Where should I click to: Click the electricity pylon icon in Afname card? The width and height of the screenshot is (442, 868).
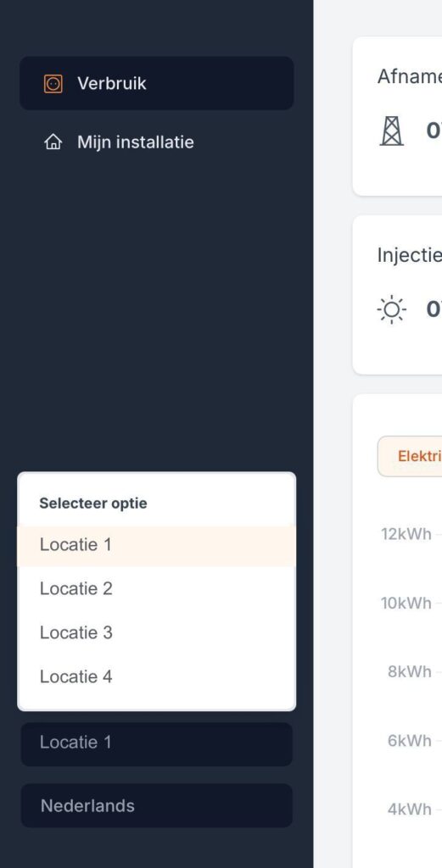pos(392,131)
